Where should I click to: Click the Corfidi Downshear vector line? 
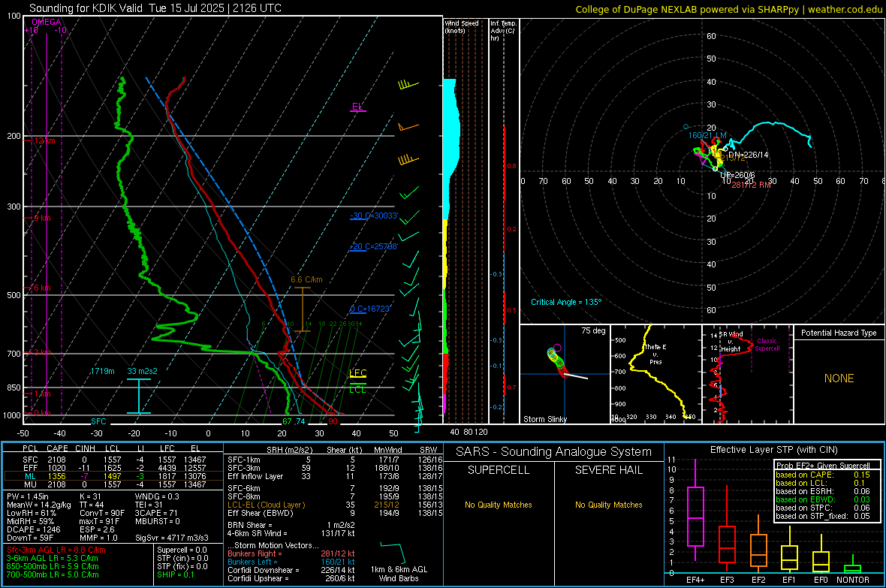(291, 570)
